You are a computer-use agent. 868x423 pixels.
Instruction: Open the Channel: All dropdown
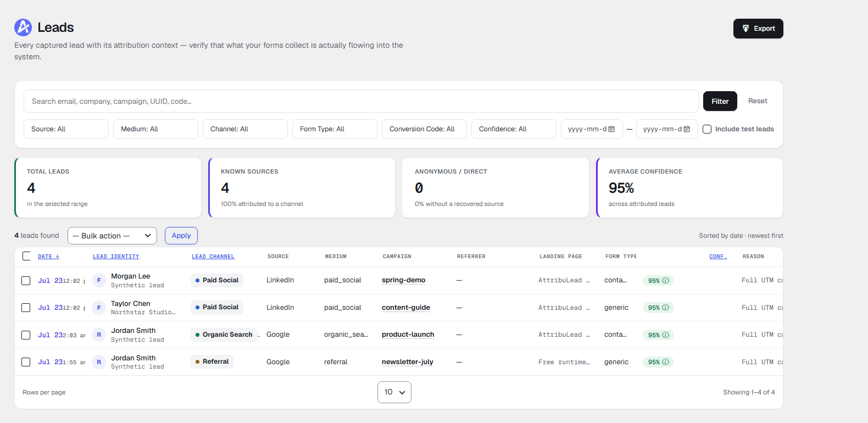(x=245, y=129)
